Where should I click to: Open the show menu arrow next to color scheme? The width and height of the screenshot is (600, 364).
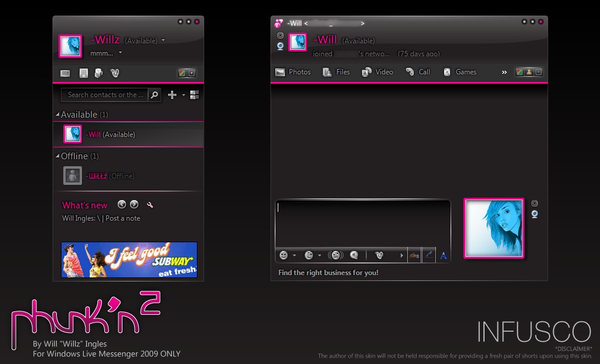[x=192, y=73]
